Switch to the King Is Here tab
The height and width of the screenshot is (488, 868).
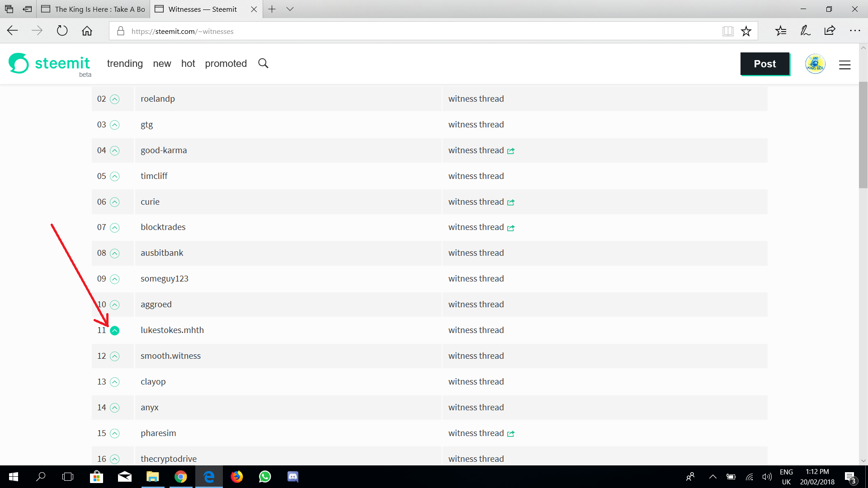(93, 9)
